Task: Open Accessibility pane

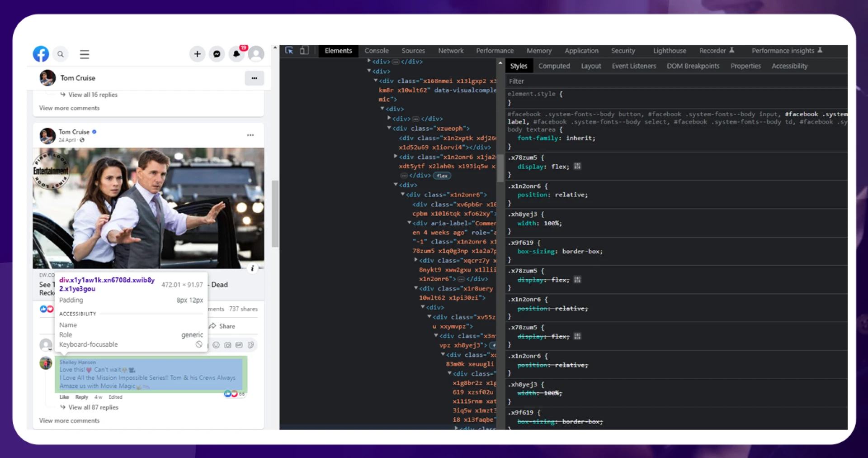Action: click(789, 66)
